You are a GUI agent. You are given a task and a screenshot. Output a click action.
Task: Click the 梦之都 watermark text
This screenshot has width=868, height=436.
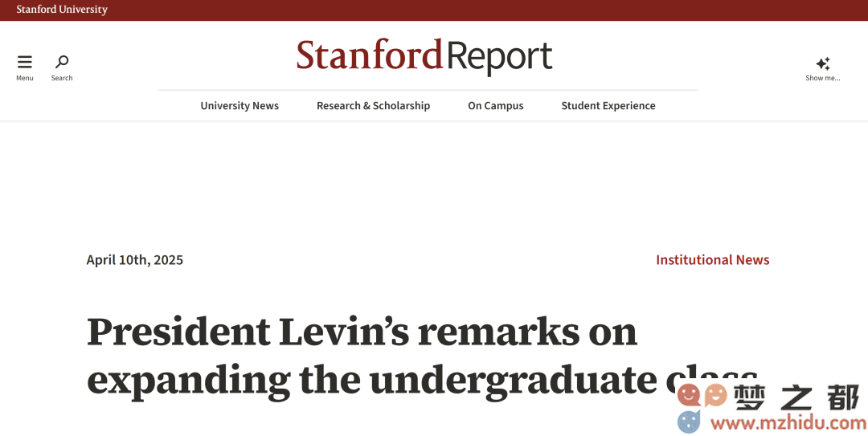point(797,396)
